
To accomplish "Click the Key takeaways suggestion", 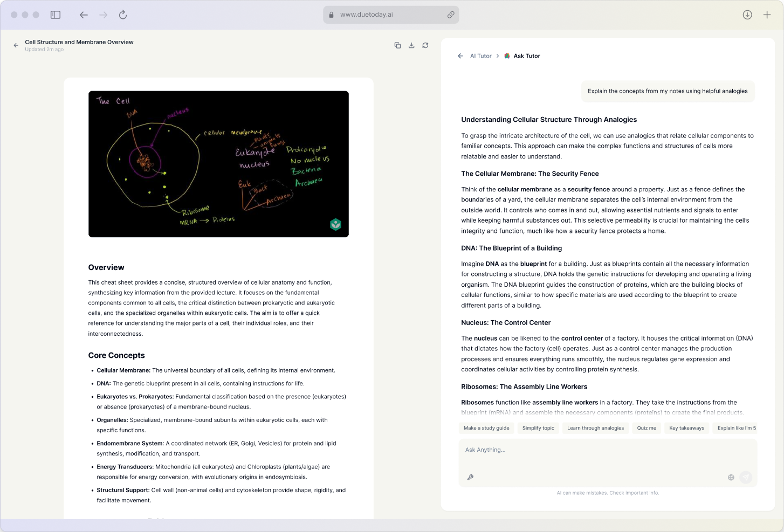I will (686, 427).
